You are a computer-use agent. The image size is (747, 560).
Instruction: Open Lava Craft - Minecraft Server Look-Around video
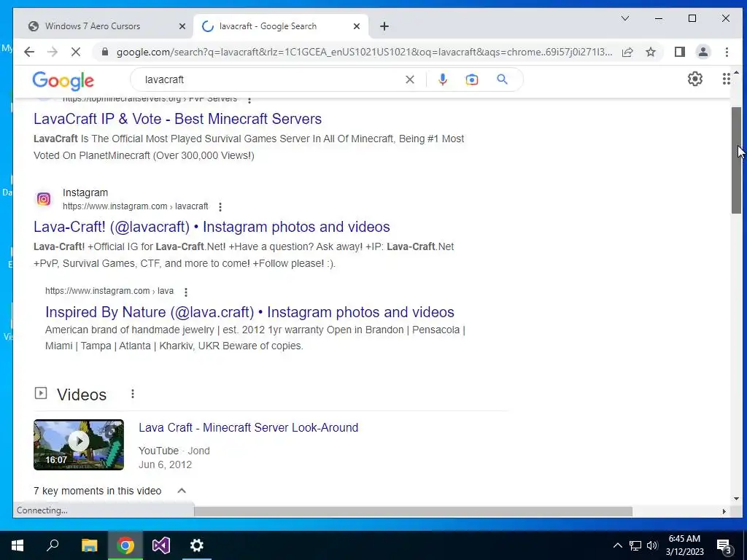point(248,427)
